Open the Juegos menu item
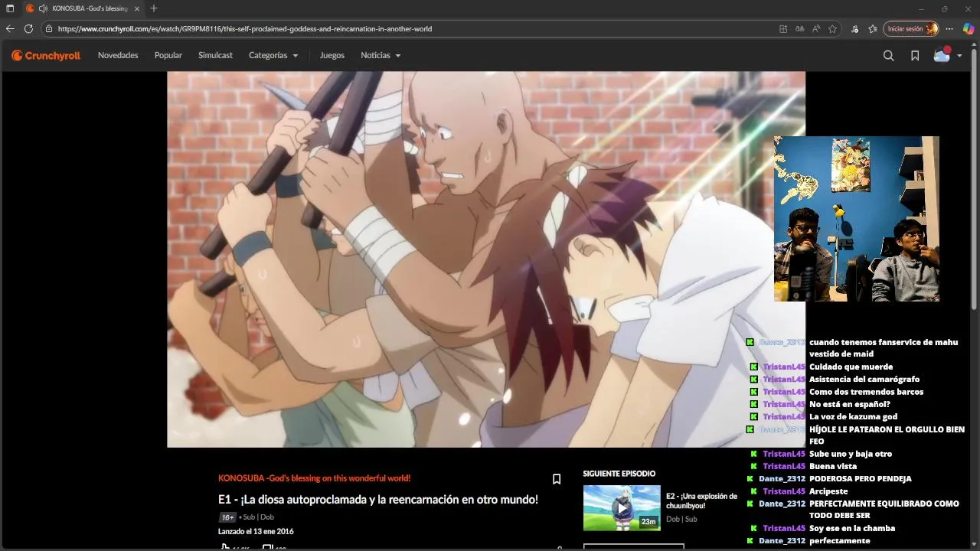The width and height of the screenshot is (980, 551). [x=332, y=55]
